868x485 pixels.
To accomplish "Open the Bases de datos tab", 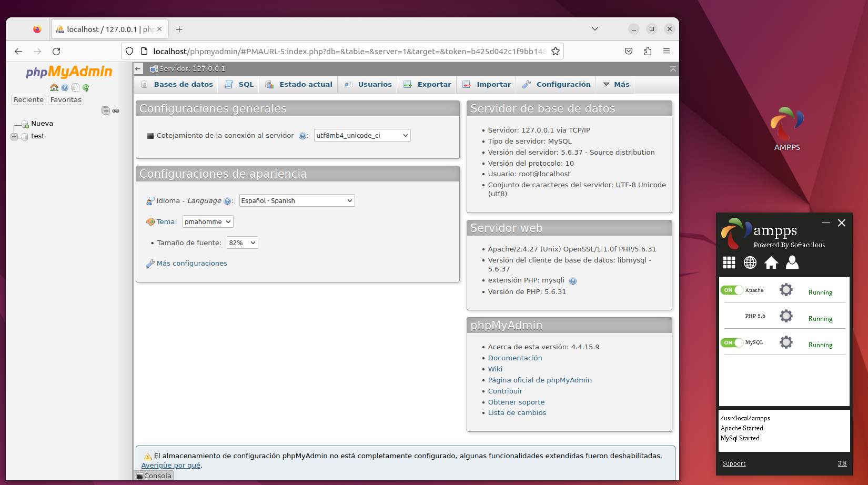I will pos(177,84).
